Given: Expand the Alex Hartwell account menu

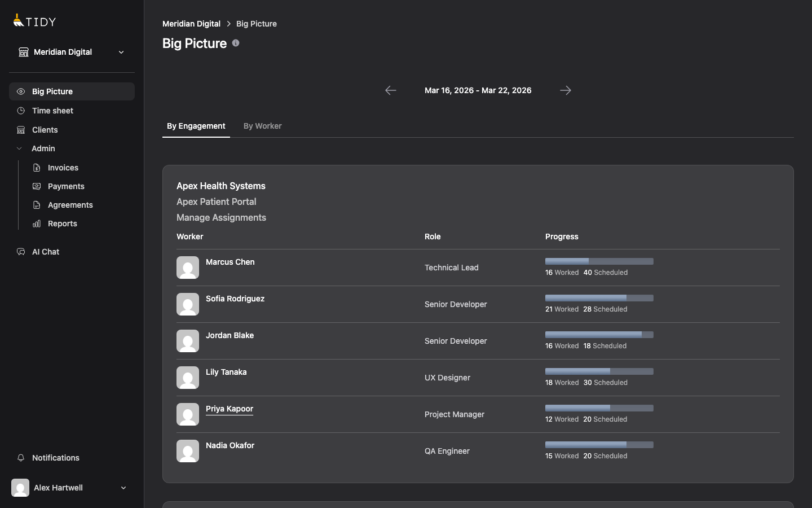Looking at the screenshot, I should tap(123, 488).
